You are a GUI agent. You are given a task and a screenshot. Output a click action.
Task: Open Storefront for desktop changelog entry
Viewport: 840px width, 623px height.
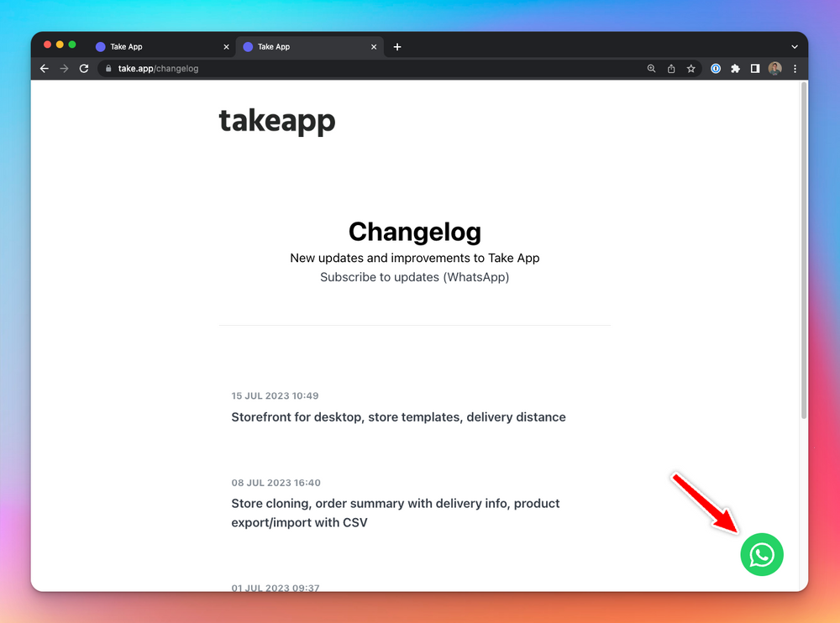398,416
